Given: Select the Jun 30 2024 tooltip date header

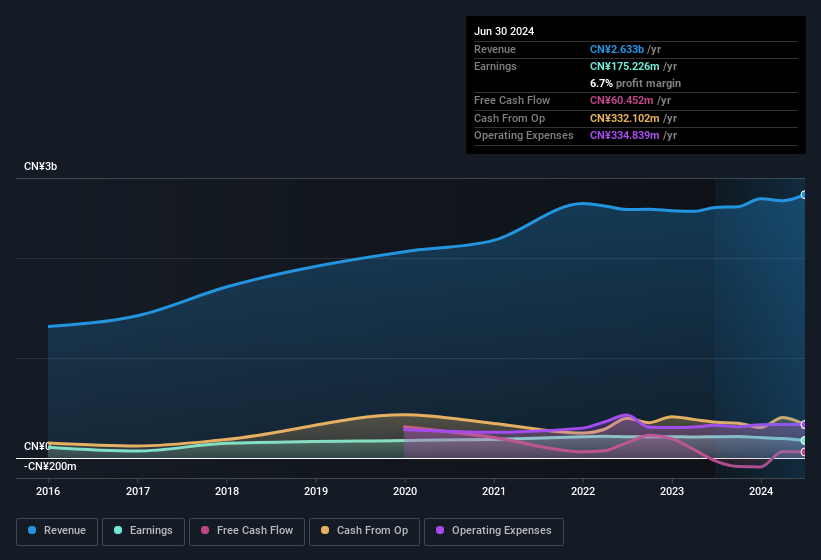Looking at the screenshot, I should pos(504,31).
